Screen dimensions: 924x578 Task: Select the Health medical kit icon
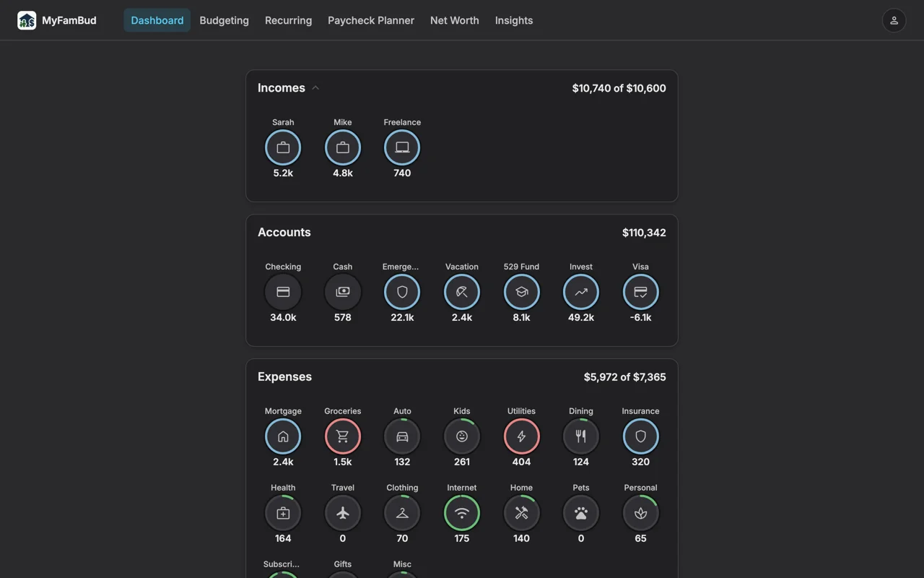click(283, 513)
